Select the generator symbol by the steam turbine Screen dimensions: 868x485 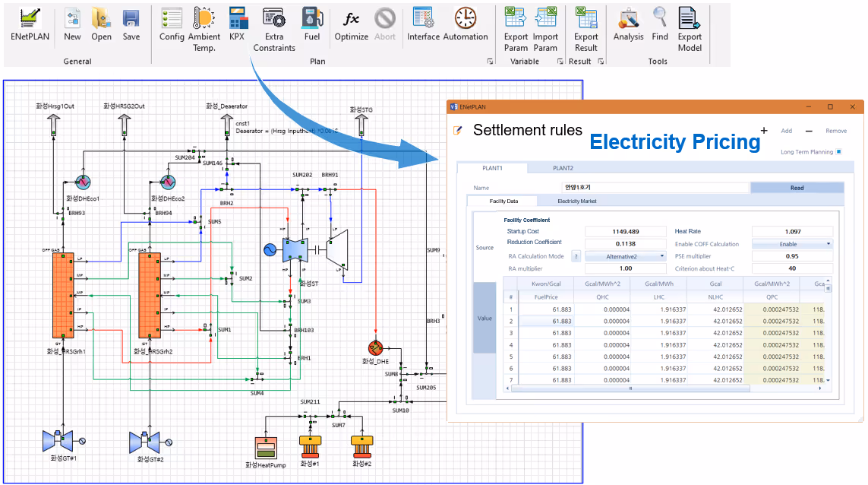coord(270,250)
